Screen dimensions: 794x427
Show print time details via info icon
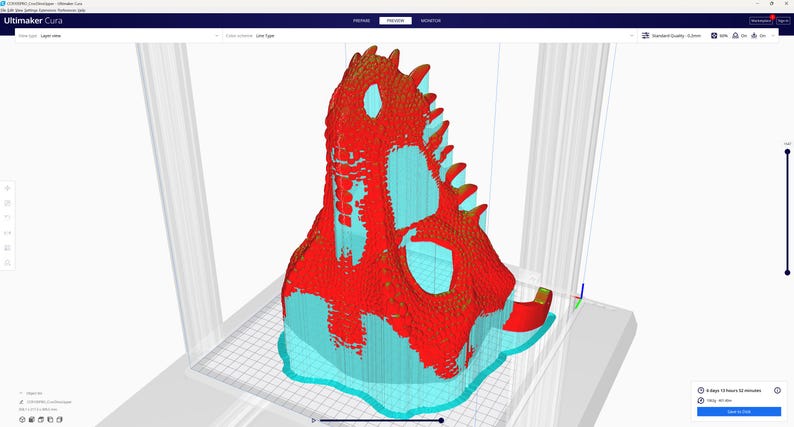[777, 391]
